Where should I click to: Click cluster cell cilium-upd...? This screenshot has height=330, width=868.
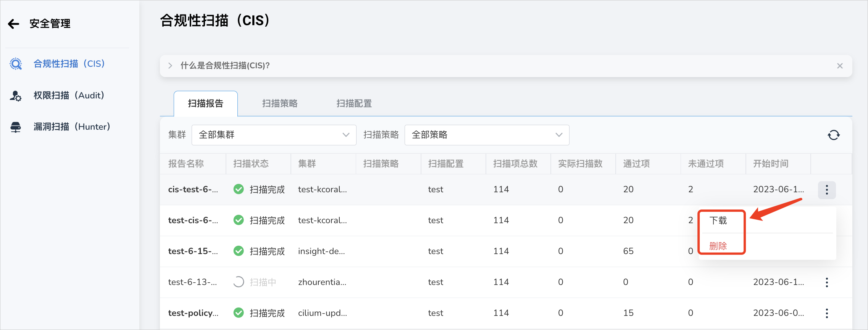(x=323, y=313)
